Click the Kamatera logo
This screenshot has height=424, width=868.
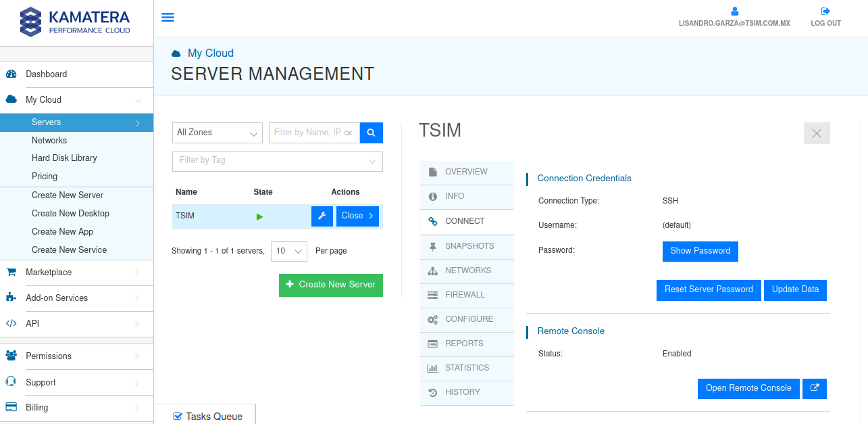(76, 22)
